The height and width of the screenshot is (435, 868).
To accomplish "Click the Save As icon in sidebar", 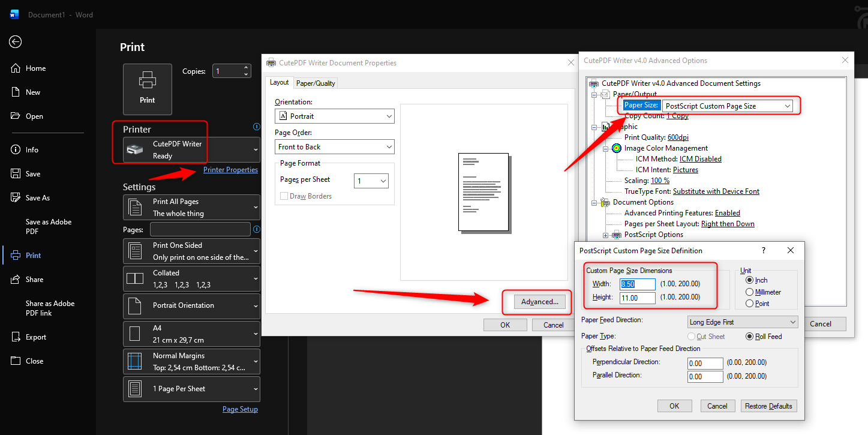I will click(x=16, y=198).
